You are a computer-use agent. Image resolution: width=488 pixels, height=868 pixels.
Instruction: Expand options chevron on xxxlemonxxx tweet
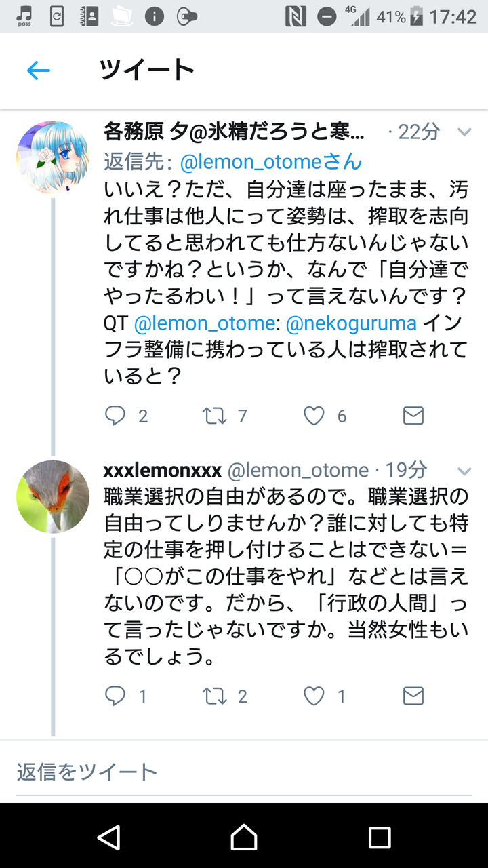(x=464, y=470)
